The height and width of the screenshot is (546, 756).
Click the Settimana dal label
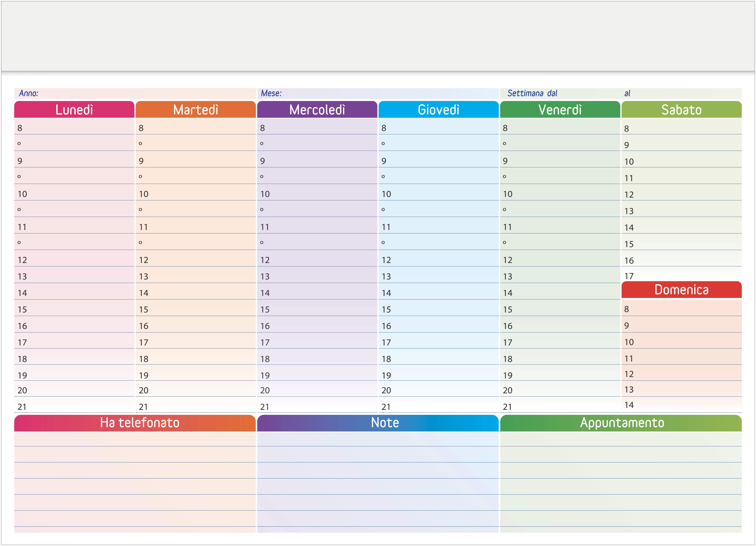coord(532,93)
